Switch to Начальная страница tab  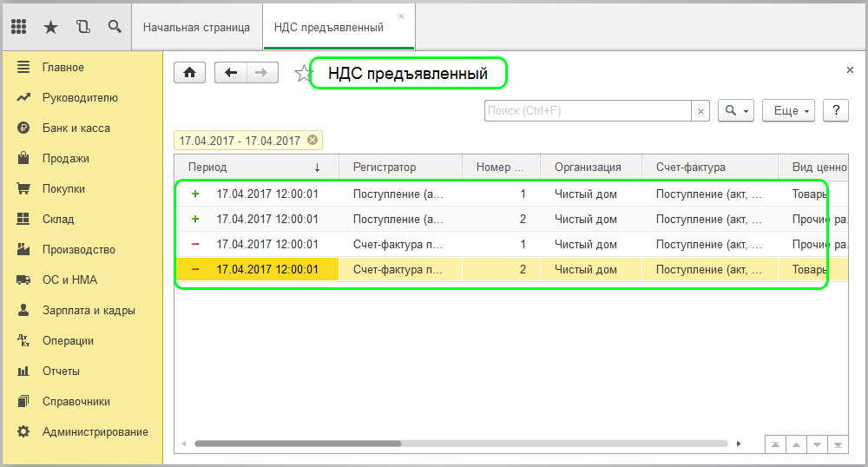point(196,27)
